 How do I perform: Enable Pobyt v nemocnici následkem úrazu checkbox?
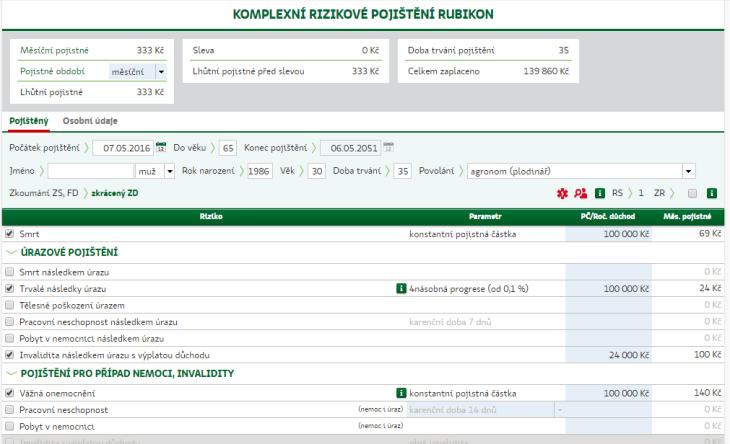point(9,338)
